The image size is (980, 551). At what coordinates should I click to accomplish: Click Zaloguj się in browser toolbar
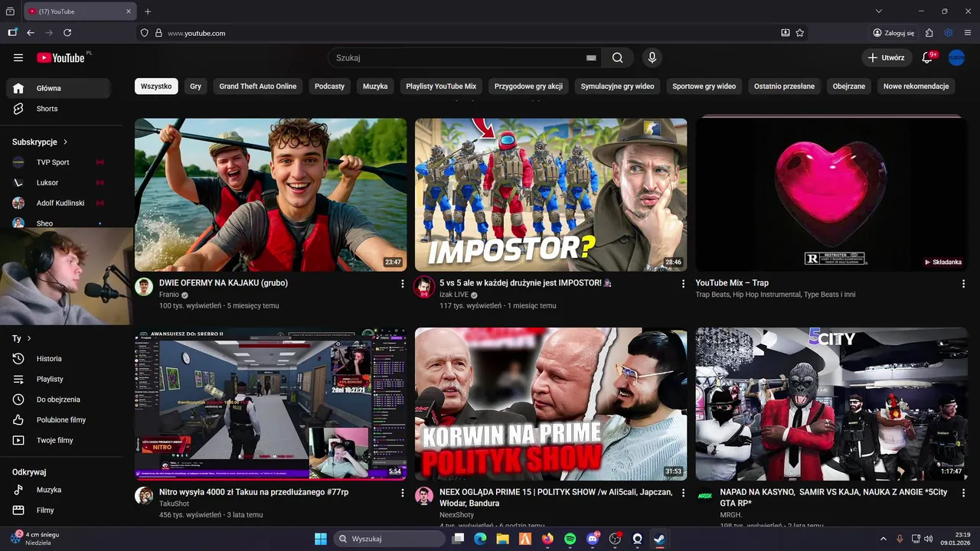tap(893, 33)
